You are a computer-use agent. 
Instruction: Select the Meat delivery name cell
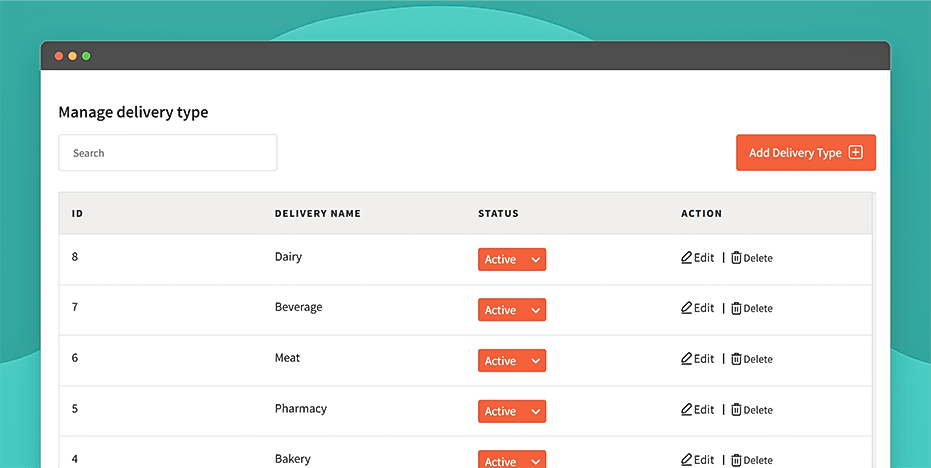[x=287, y=358]
